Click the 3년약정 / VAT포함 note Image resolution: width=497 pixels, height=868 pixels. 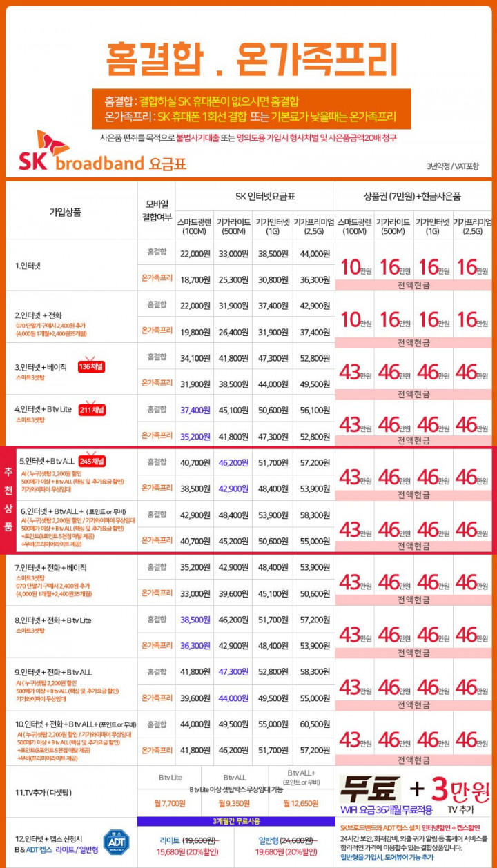(452, 166)
